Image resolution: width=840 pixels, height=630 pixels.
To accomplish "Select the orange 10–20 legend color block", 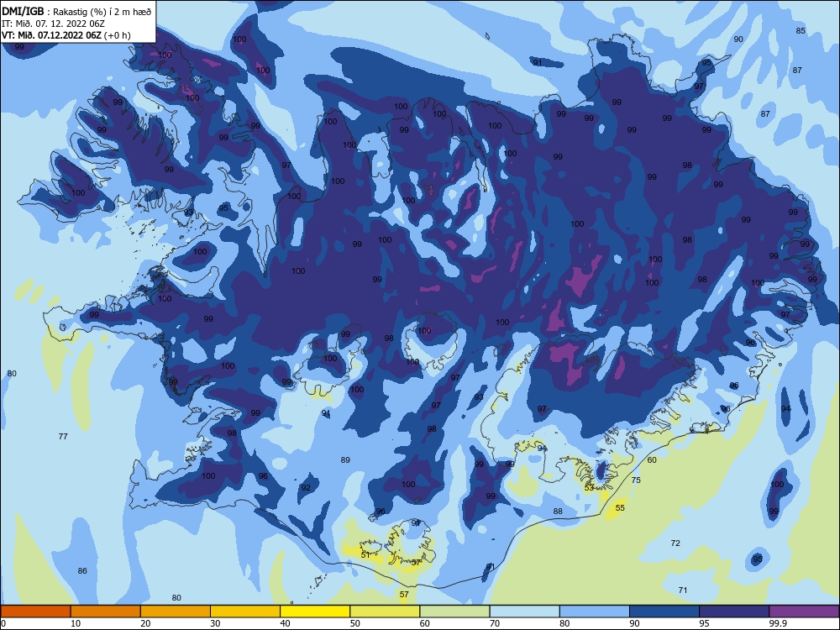I will pos(106,612).
